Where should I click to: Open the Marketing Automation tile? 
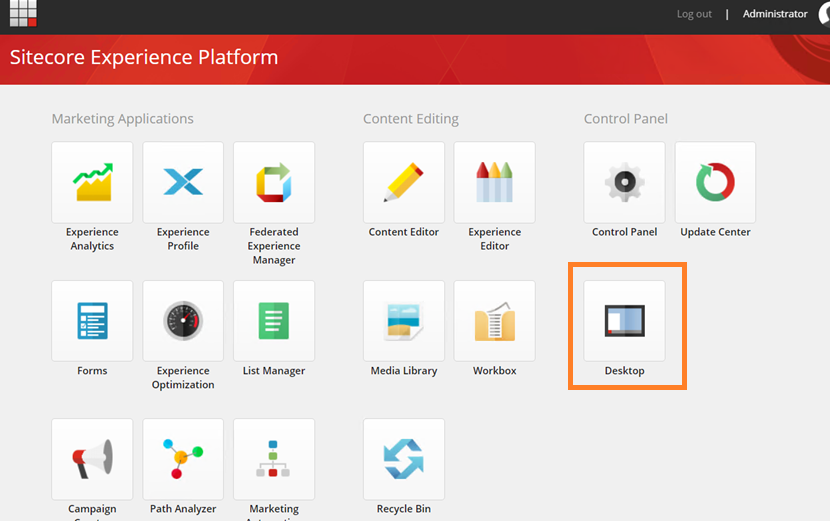coord(274,459)
